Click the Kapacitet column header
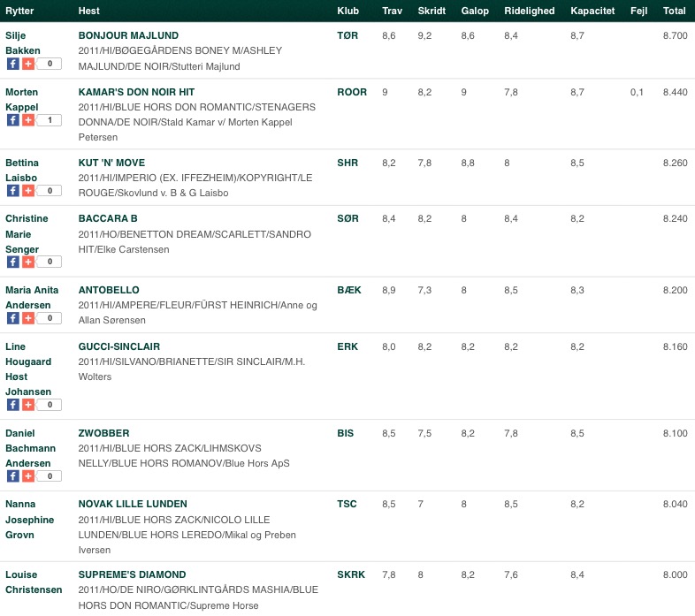695x616 pixels. pos(592,11)
